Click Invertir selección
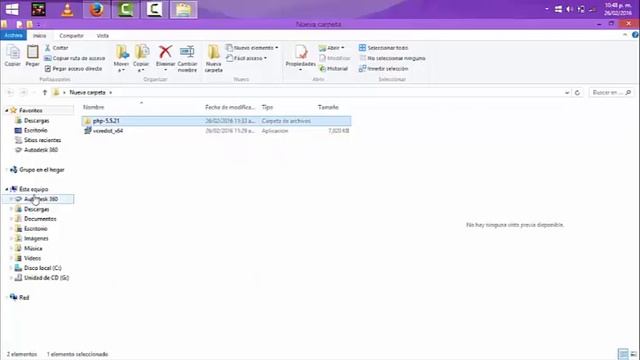The width and height of the screenshot is (640, 360). (383, 69)
